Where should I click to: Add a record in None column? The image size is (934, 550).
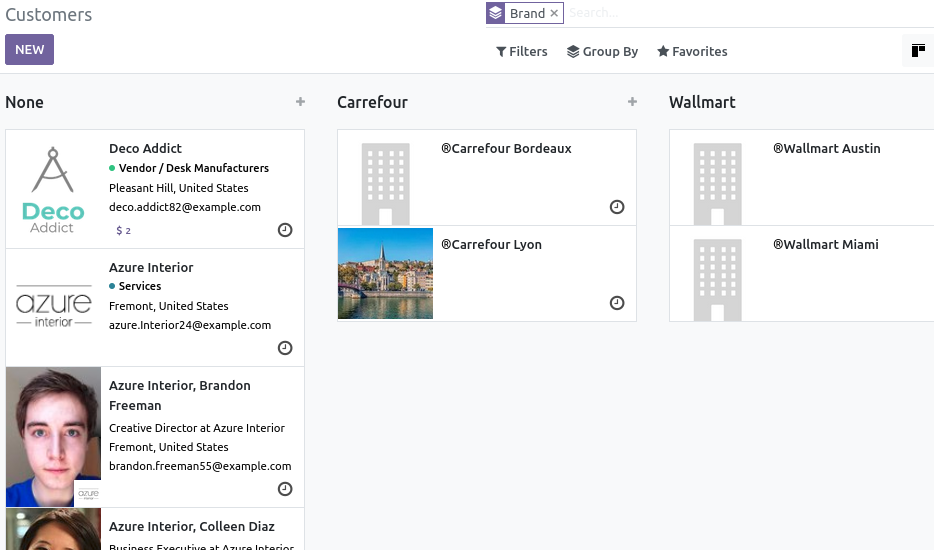(x=301, y=102)
